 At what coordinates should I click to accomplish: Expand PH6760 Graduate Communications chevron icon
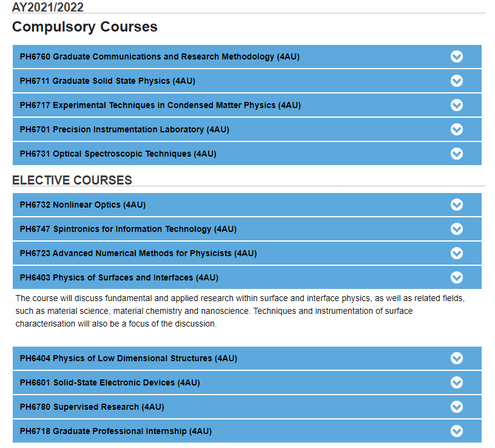point(457,56)
